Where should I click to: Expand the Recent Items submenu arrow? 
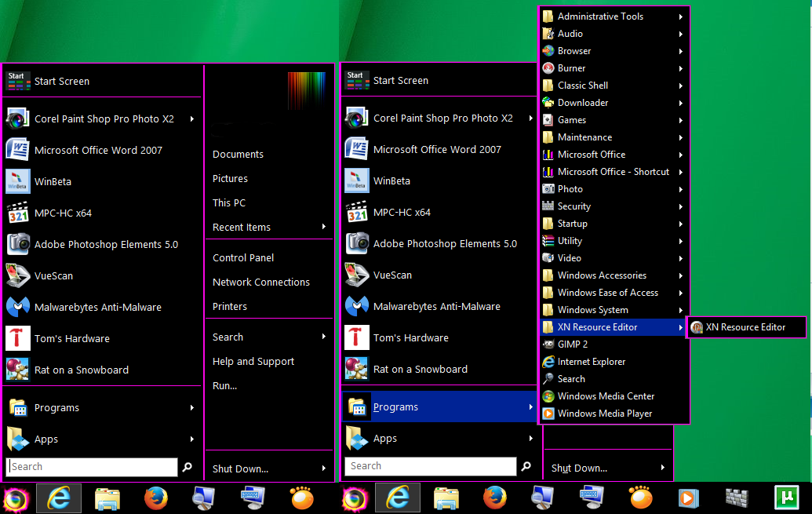tap(324, 227)
